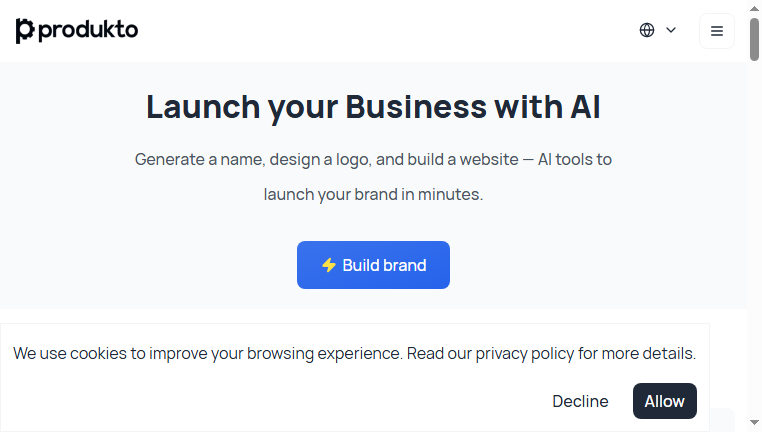The image size is (762, 432).
Task: Decline the cookie consent
Action: [x=580, y=401]
